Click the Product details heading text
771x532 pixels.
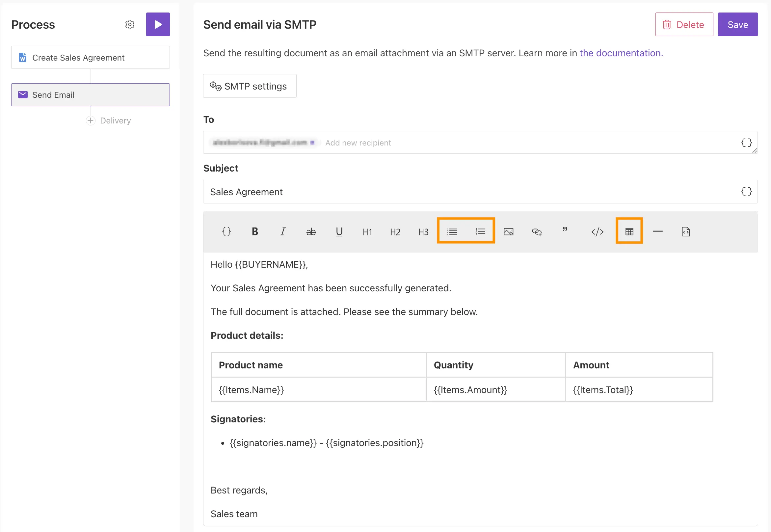[x=247, y=335]
